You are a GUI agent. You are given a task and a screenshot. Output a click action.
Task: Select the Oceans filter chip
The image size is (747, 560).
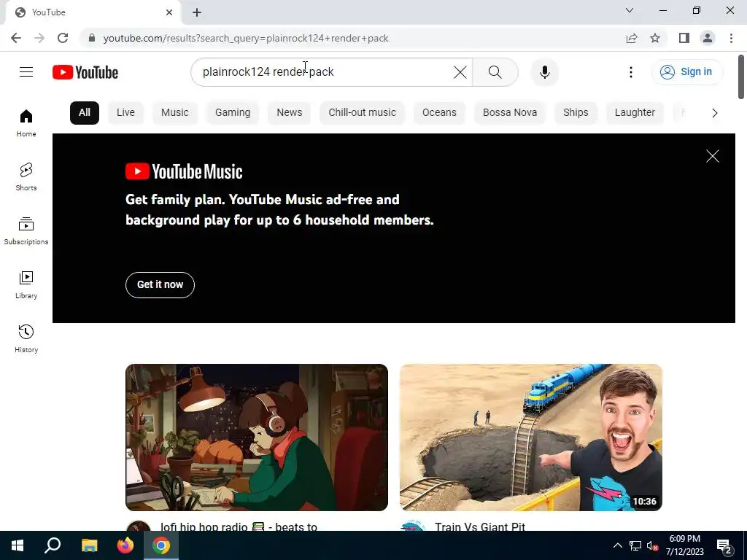tap(439, 113)
